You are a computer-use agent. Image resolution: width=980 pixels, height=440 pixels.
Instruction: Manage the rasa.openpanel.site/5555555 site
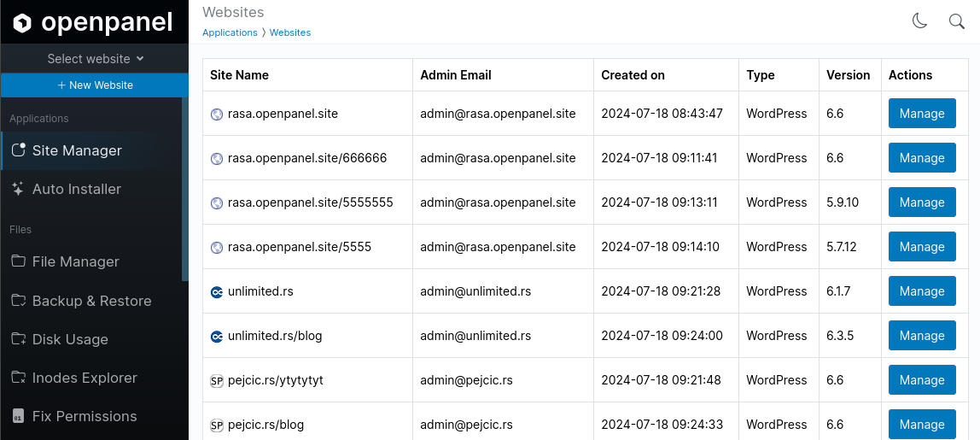pos(922,202)
